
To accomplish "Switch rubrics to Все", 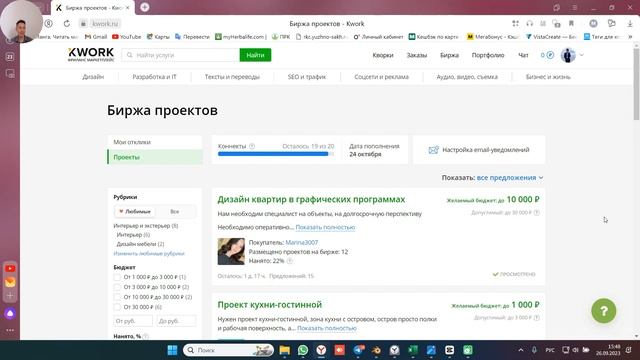I will [175, 211].
